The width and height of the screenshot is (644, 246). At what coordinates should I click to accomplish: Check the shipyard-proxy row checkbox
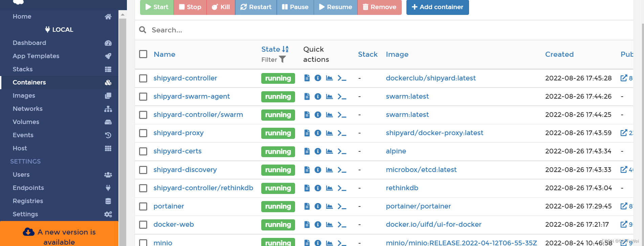click(x=143, y=133)
